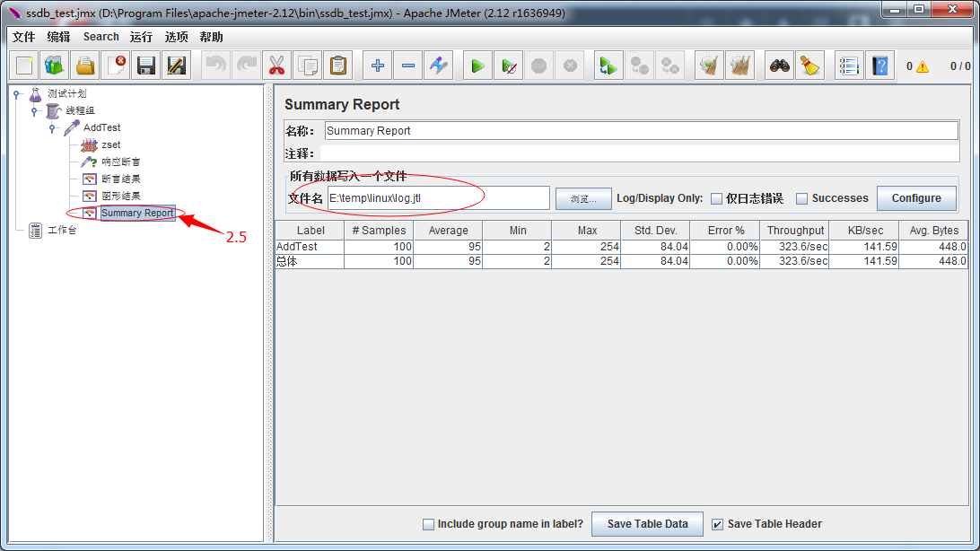980x551 pixels.
Task: Click the Save Table Data button
Action: pos(648,524)
